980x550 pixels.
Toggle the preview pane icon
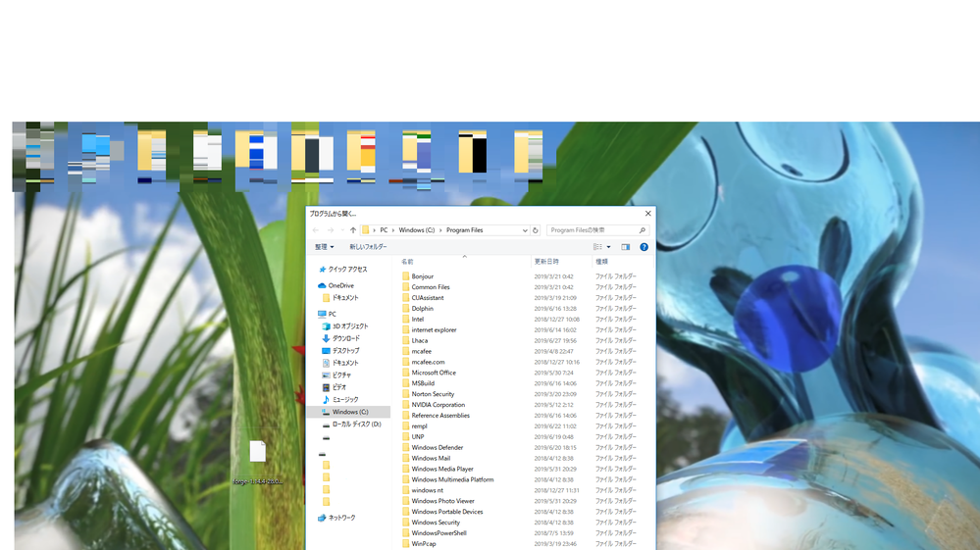click(625, 247)
